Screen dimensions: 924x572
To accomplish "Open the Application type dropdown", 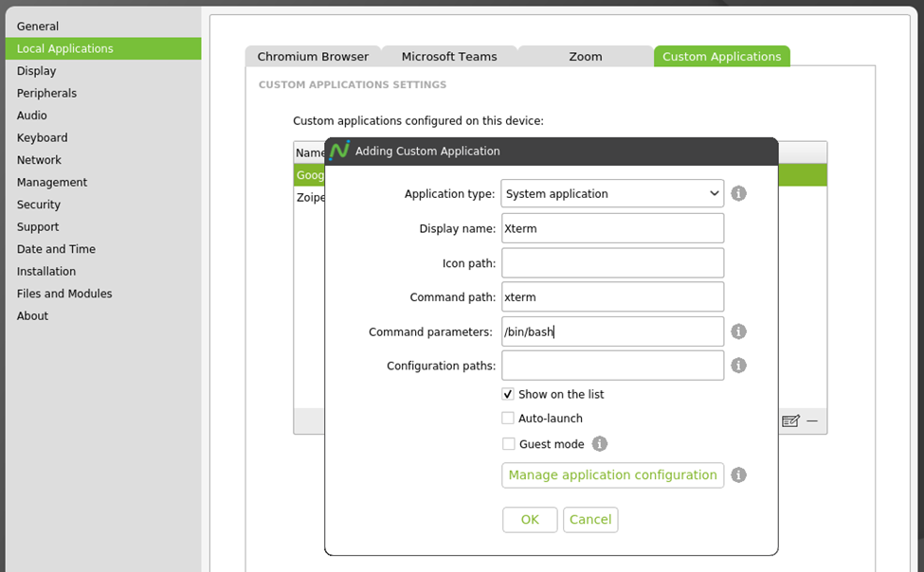I will click(x=612, y=193).
